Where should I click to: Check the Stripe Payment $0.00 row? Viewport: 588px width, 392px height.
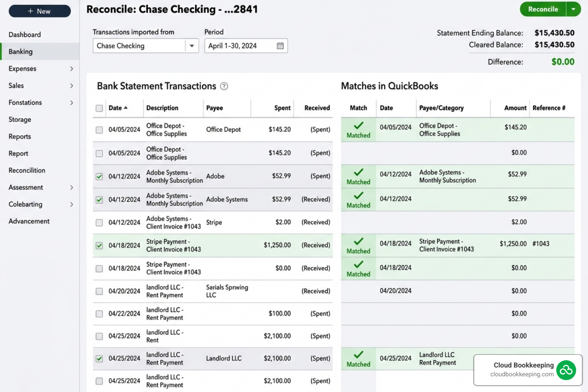(99, 269)
